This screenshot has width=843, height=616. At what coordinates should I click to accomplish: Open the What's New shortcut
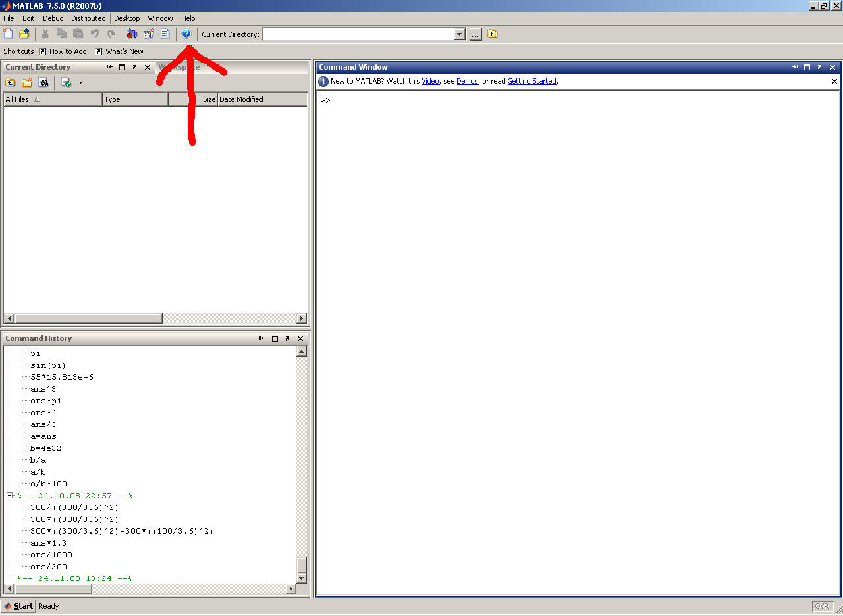(x=119, y=51)
